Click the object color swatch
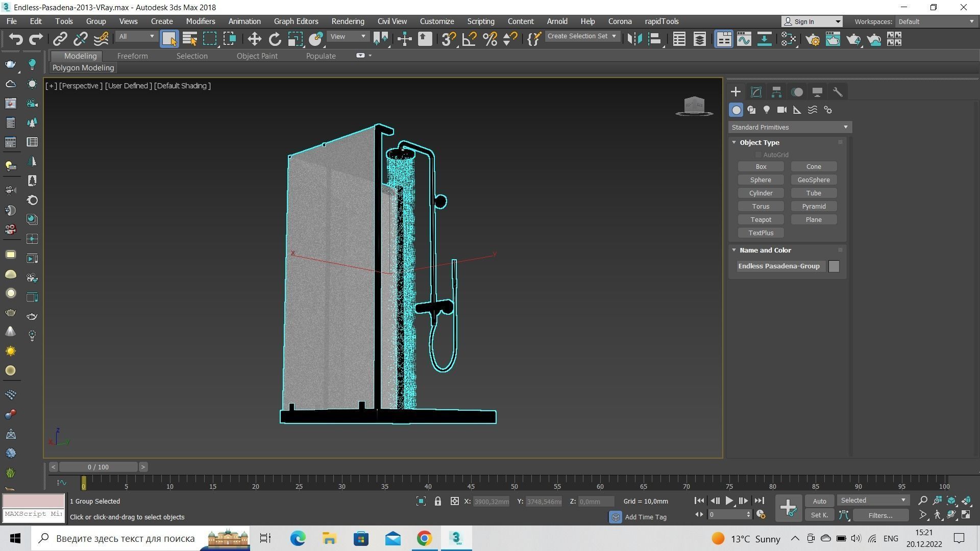 click(834, 266)
